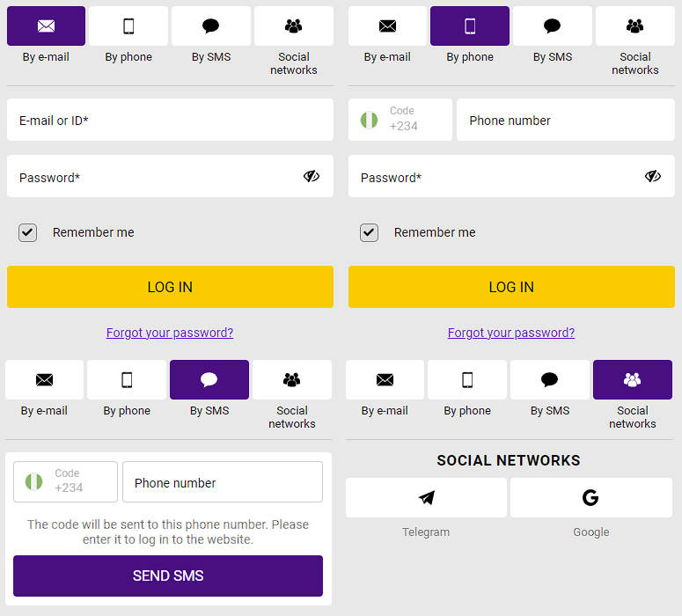Toggle Remember me checkbox under phone number login form
Screen dimensions: 682x616
click(x=369, y=232)
